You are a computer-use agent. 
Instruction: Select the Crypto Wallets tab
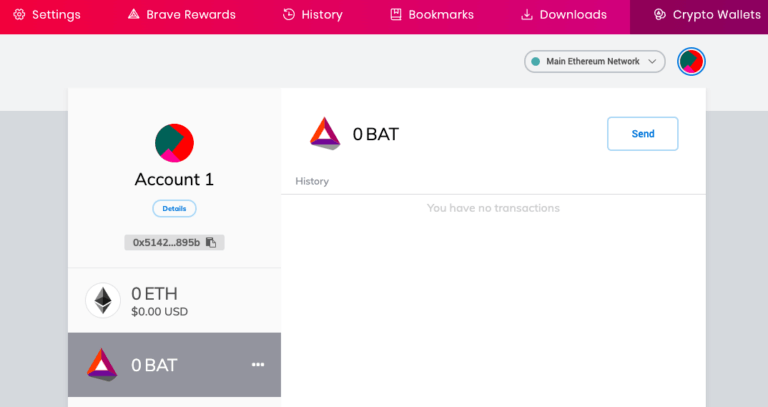pyautogui.click(x=699, y=15)
